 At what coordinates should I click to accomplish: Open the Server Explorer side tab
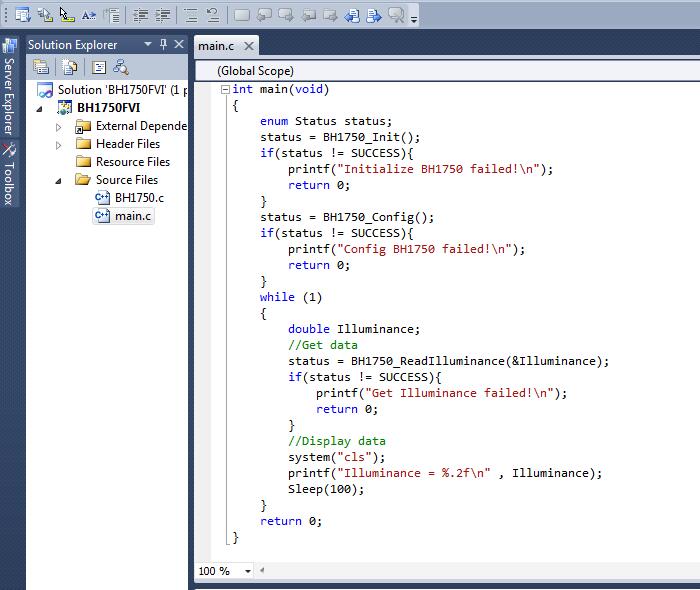click(x=9, y=87)
